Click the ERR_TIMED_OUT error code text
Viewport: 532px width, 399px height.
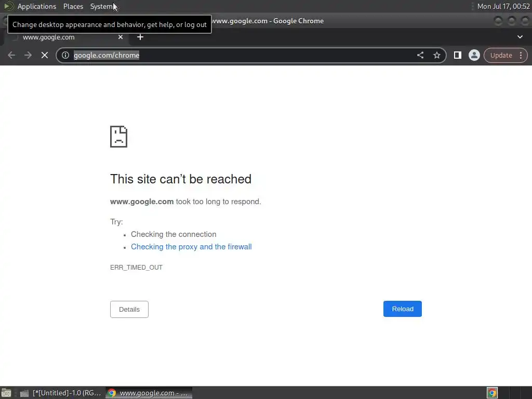point(136,268)
